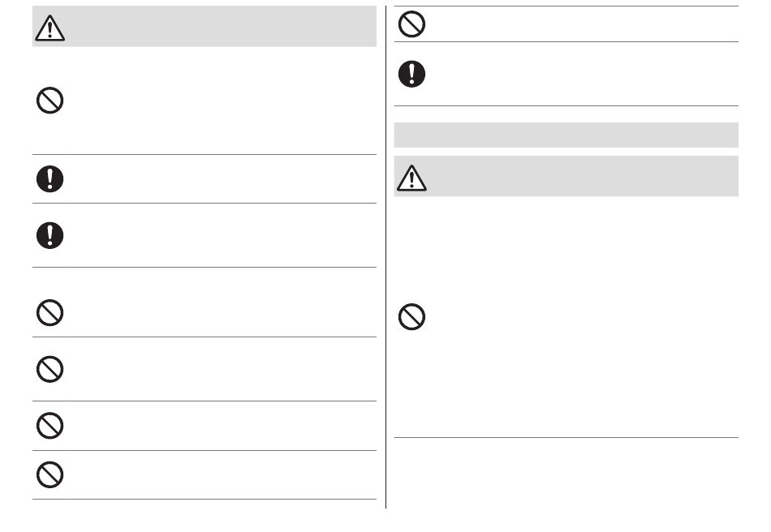Image resolution: width=771 pixels, height=532 pixels.
Task: Click the blank row beside the bottom-left prohibition icon
Action: (222, 474)
